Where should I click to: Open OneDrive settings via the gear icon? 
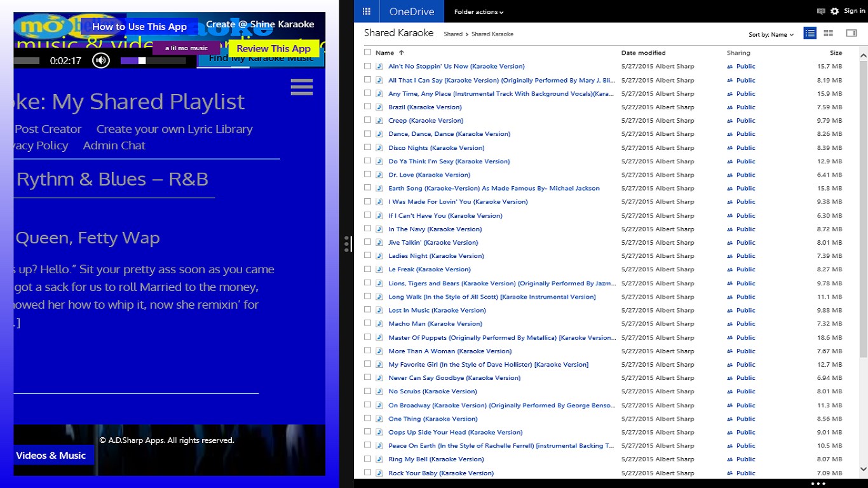coord(834,11)
